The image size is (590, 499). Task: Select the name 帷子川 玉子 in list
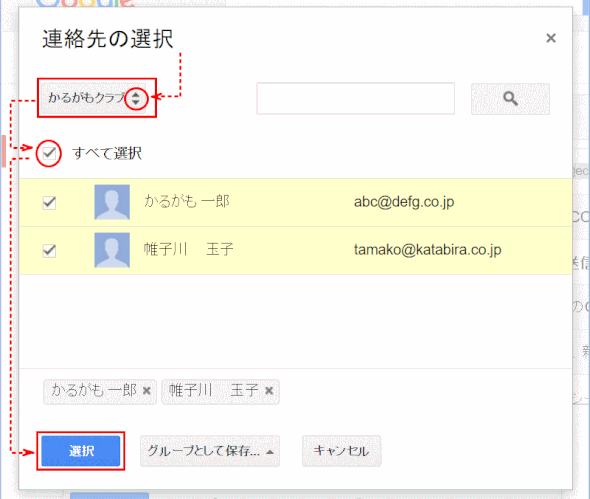tap(189, 250)
